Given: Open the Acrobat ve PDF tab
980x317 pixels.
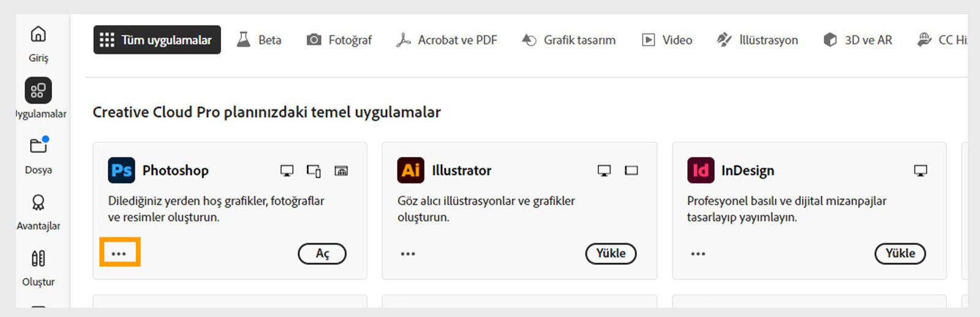Looking at the screenshot, I should pyautogui.click(x=447, y=40).
